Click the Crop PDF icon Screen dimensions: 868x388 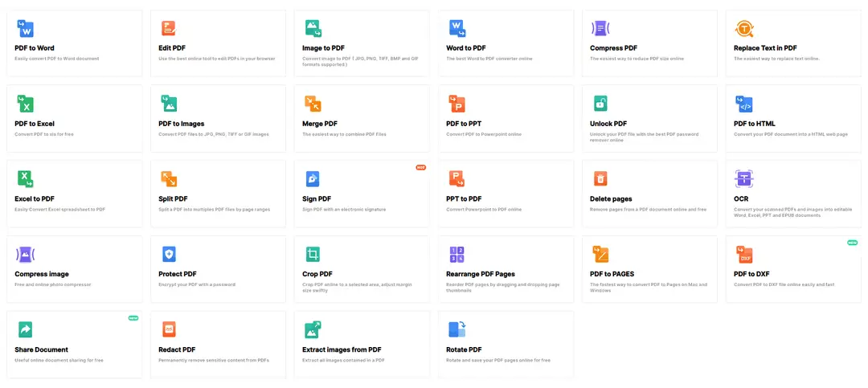click(x=313, y=254)
